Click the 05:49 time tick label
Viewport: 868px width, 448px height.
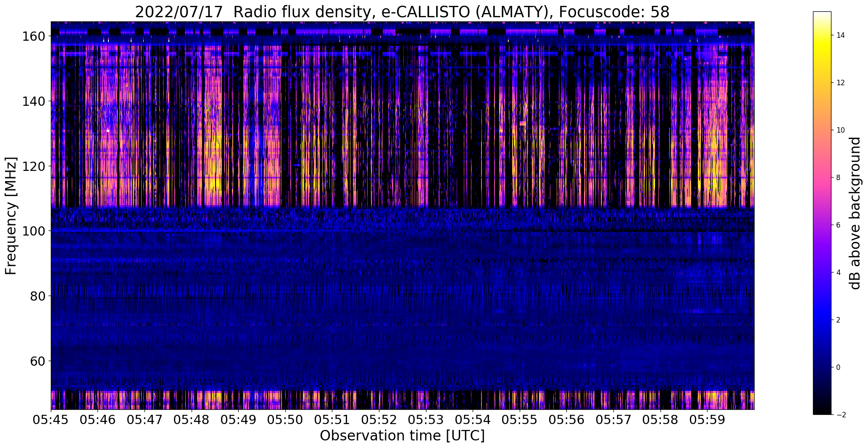(x=239, y=419)
